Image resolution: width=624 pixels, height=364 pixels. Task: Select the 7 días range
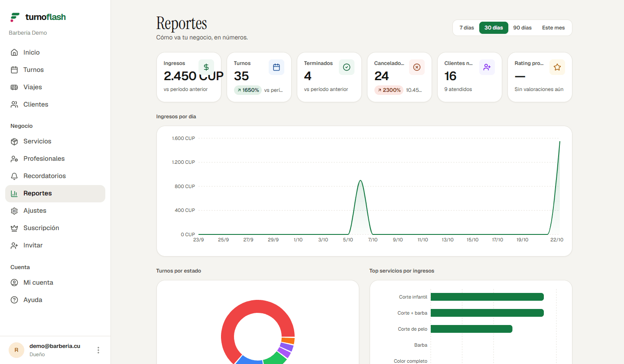pos(467,28)
